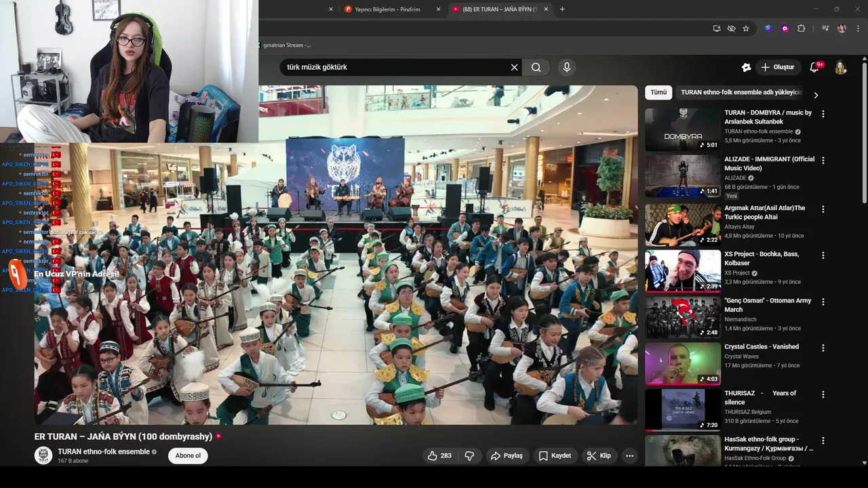
Task: Open the Argımak Attar video thumbnail
Action: [683, 225]
